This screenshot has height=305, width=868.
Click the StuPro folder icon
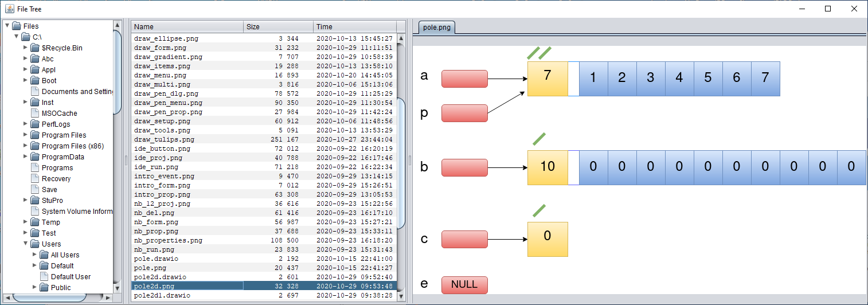pyautogui.click(x=34, y=201)
